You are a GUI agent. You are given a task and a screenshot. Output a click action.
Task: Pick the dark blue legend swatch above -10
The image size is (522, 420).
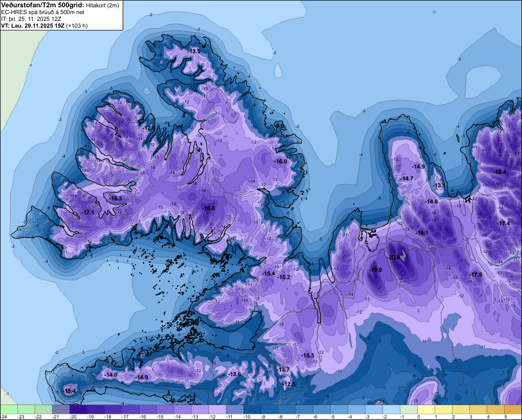coord(252,410)
